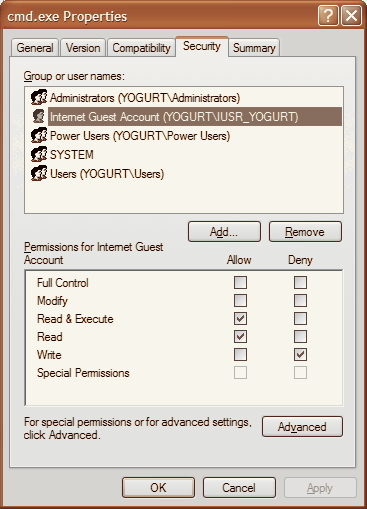Tick the Deny box for Modify

[300, 300]
